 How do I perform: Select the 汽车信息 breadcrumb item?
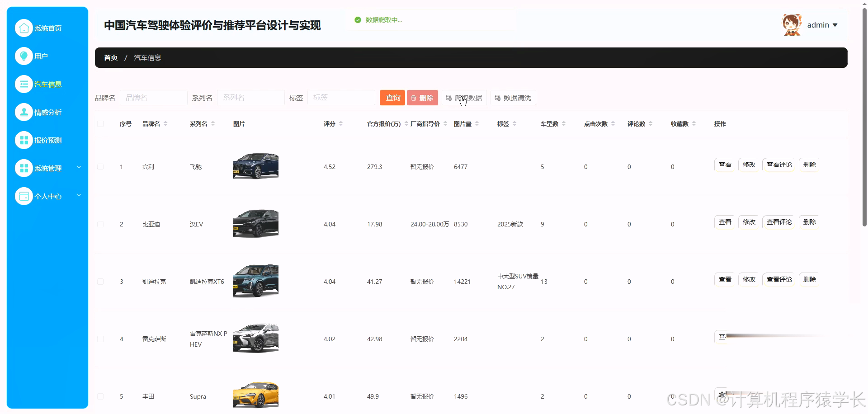click(147, 57)
